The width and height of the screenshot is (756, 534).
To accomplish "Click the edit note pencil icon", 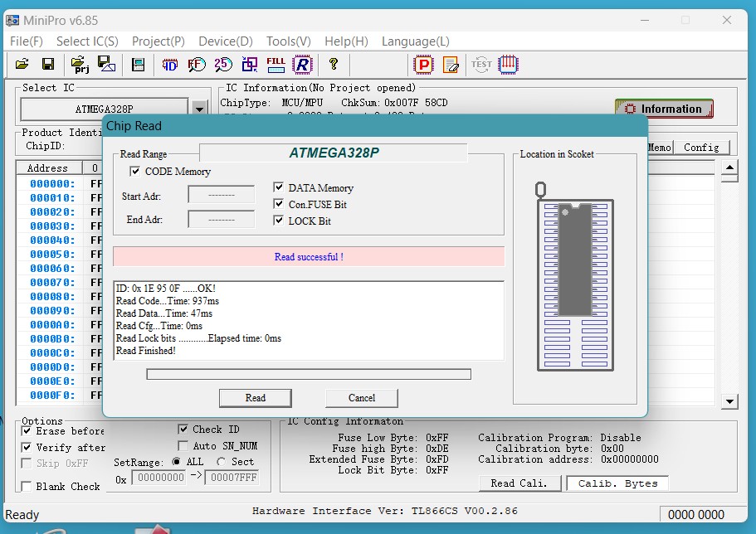I will [x=451, y=64].
